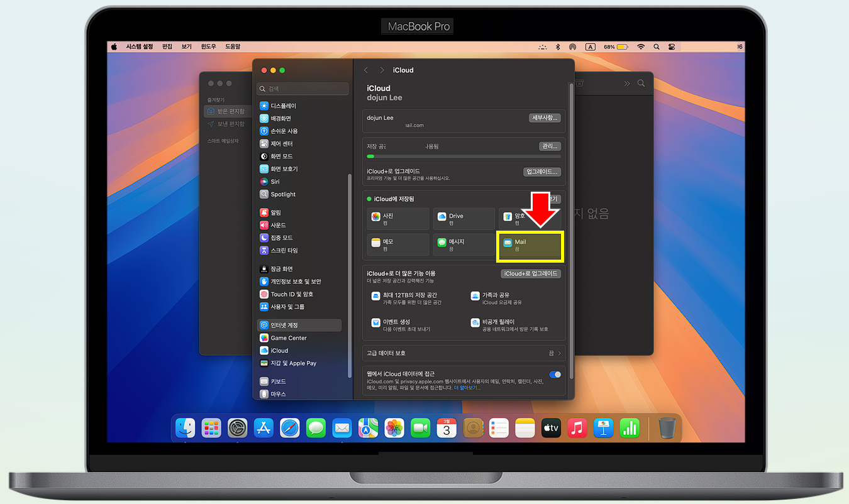Select 개인정보 보호 및 보안

point(291,282)
